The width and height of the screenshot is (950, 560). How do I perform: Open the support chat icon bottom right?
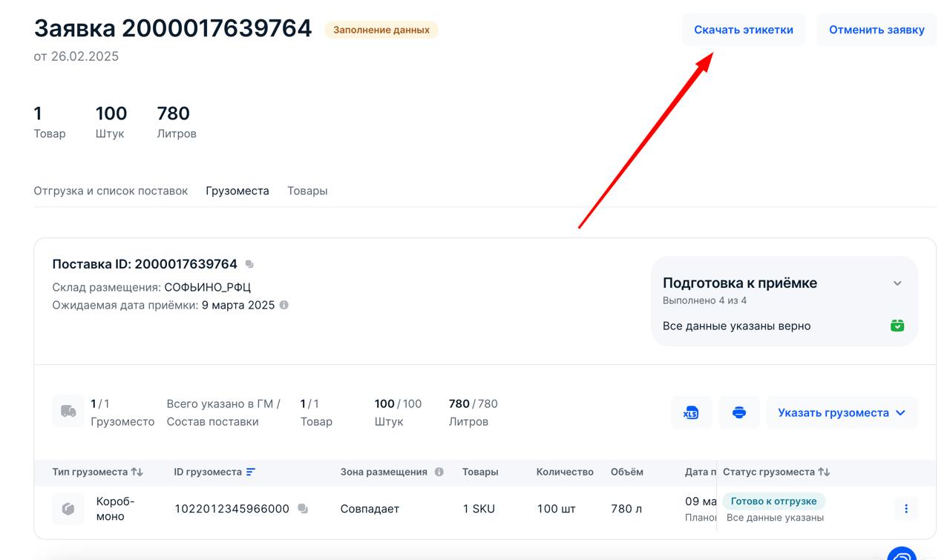pos(900,553)
